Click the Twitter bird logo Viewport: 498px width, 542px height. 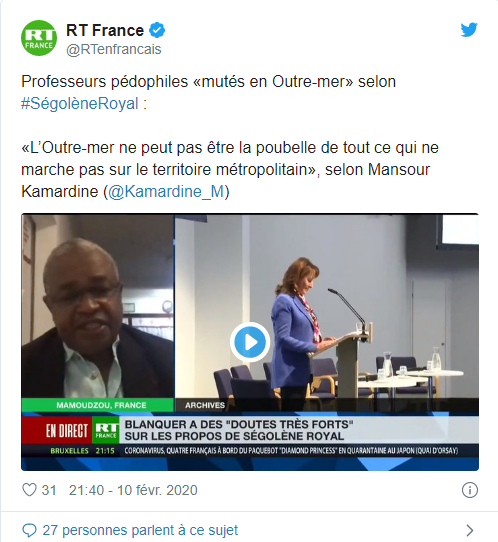point(469,30)
